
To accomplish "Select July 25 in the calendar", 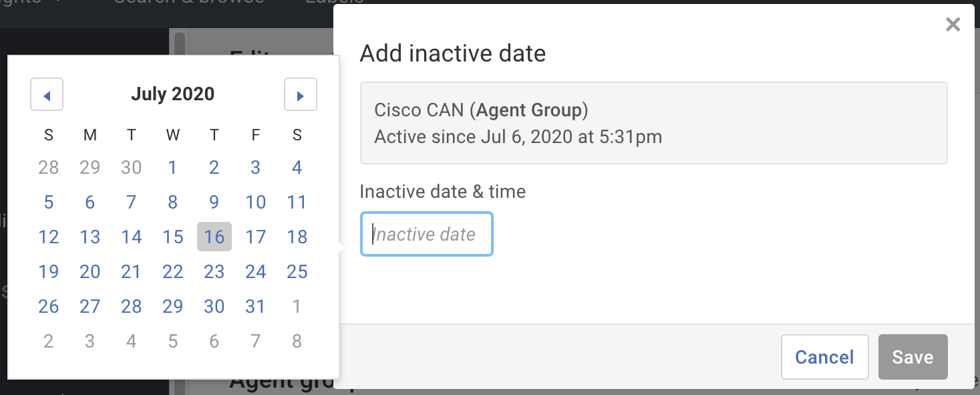I will 297,271.
